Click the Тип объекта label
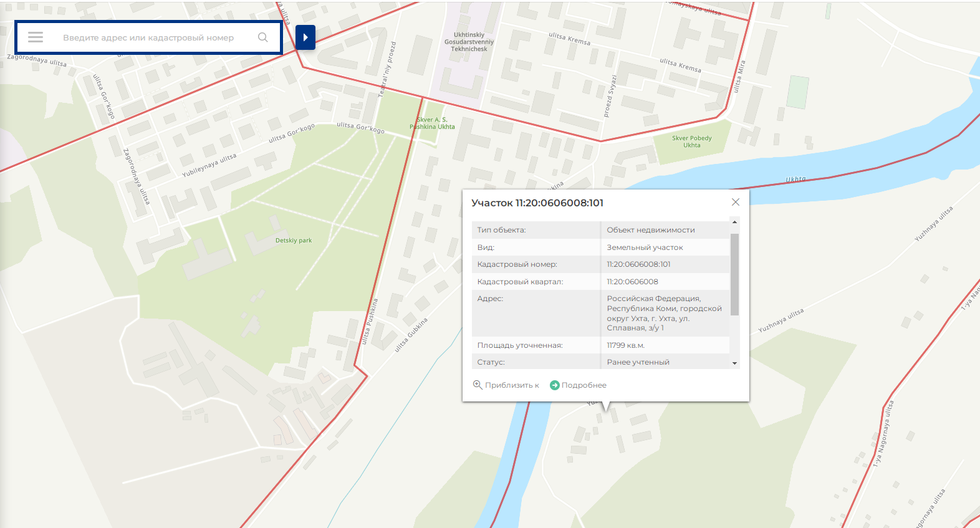The image size is (980, 528). pyautogui.click(x=501, y=230)
